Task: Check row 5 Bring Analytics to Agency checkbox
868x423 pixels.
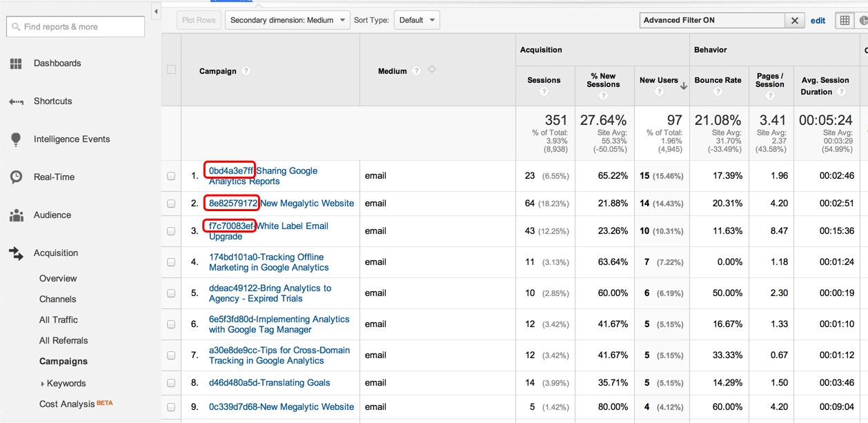Action: coord(171,293)
